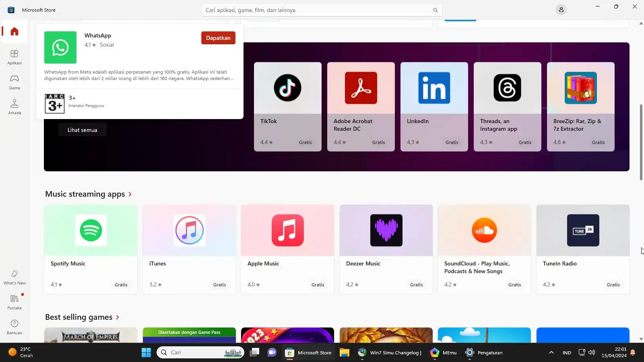Open MEmu from the taskbar

tap(443, 353)
